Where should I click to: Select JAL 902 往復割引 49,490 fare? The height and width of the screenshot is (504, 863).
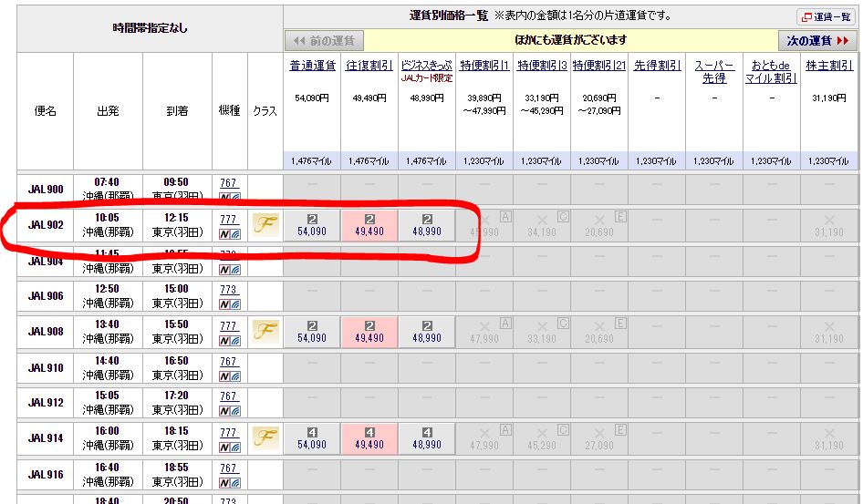click(369, 225)
